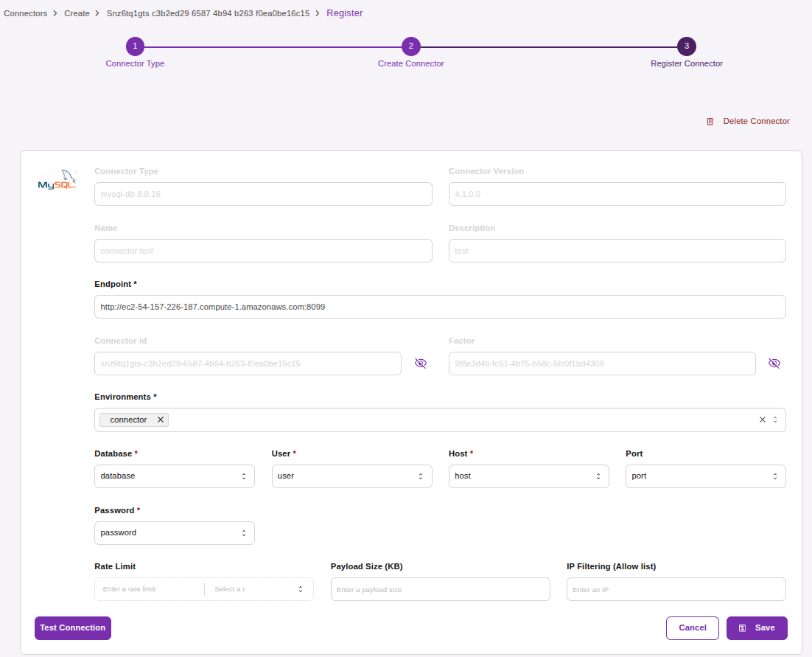Click the MySQL connector logo
812x657 pixels.
coord(57,179)
